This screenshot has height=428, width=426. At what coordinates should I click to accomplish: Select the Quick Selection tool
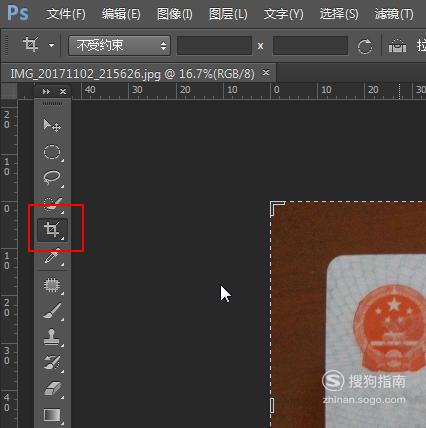coord(52,204)
